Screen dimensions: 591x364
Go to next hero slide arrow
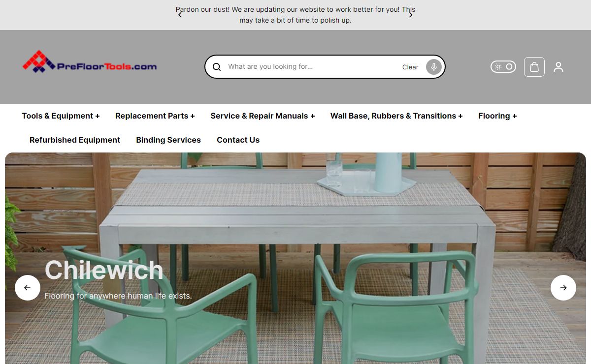tap(563, 288)
